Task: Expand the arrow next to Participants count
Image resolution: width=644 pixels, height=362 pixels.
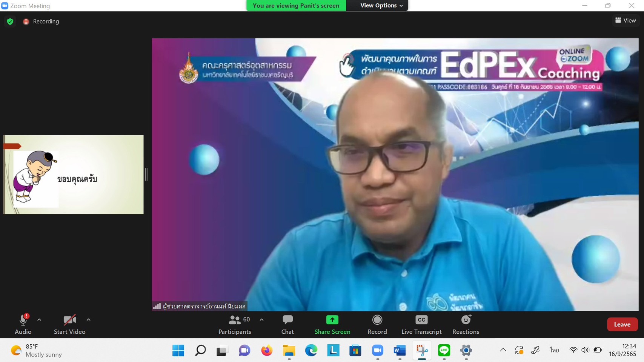Action: [x=261, y=320]
